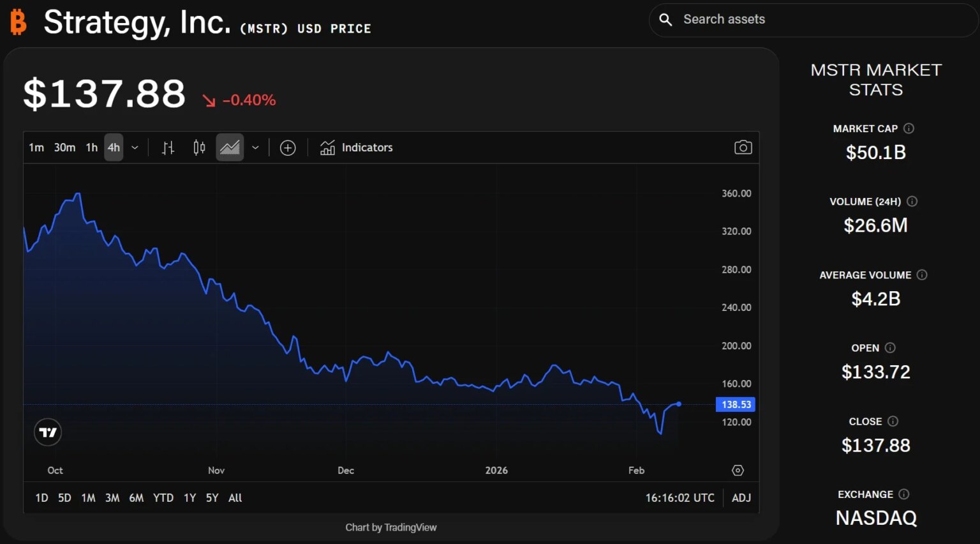Click the TradingView logo on chart
980x544 pixels.
coord(48,432)
